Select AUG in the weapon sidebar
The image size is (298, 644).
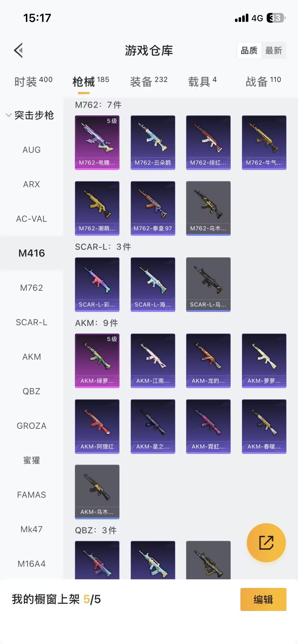coord(32,150)
